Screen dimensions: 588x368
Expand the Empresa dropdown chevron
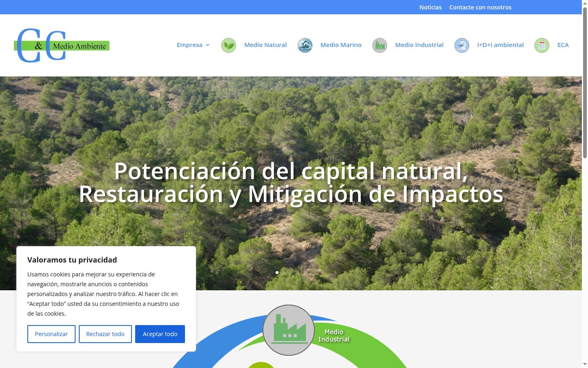(x=208, y=45)
